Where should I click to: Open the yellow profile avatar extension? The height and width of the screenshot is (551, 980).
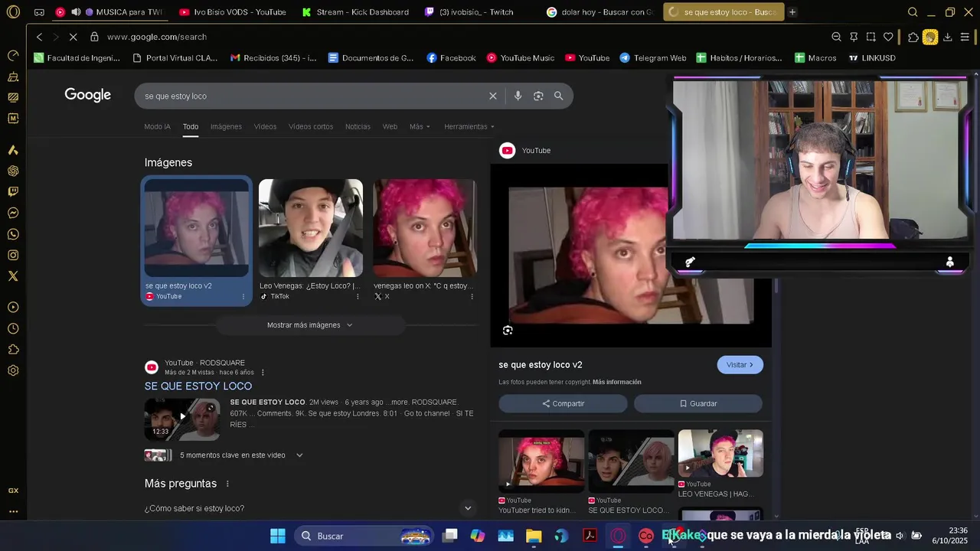930,37
